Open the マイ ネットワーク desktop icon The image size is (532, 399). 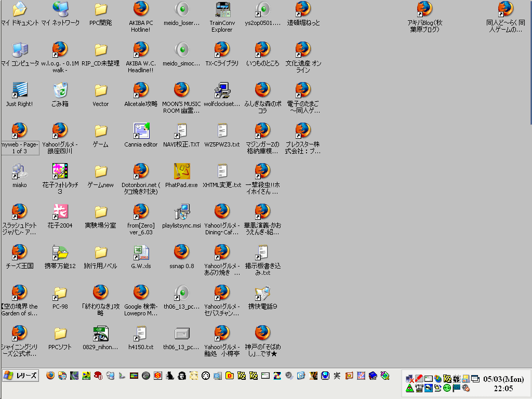[x=60, y=9]
